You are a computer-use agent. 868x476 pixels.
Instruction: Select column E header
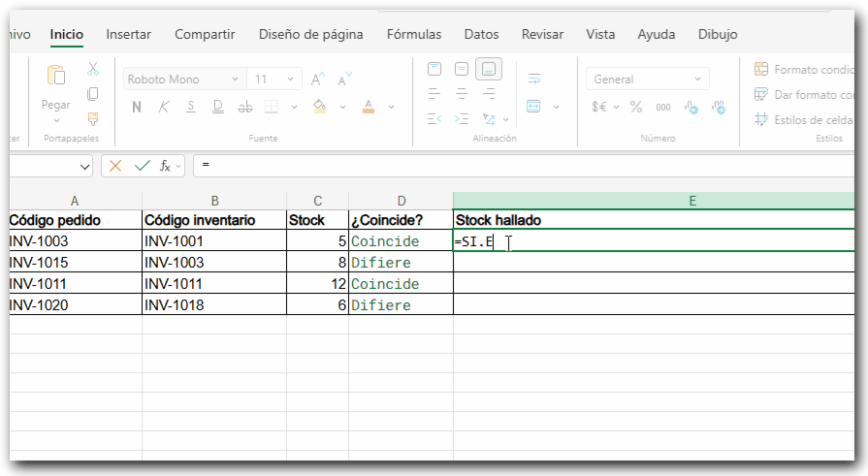coord(654,201)
